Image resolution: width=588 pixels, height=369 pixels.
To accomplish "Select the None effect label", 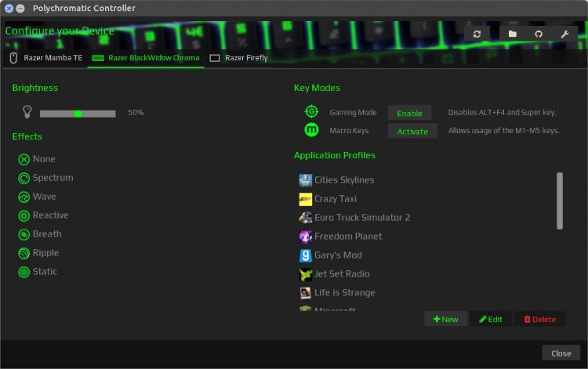I will (x=44, y=159).
